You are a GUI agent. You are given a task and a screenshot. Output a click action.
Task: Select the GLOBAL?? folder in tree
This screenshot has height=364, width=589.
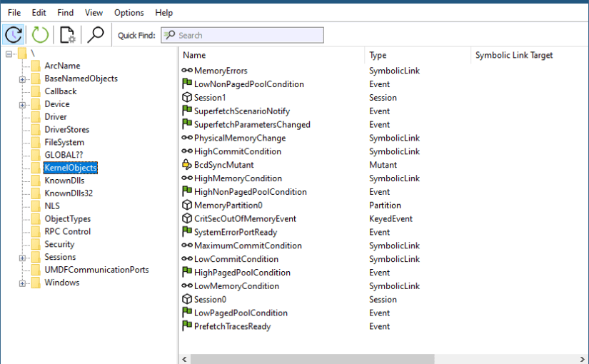tap(64, 155)
